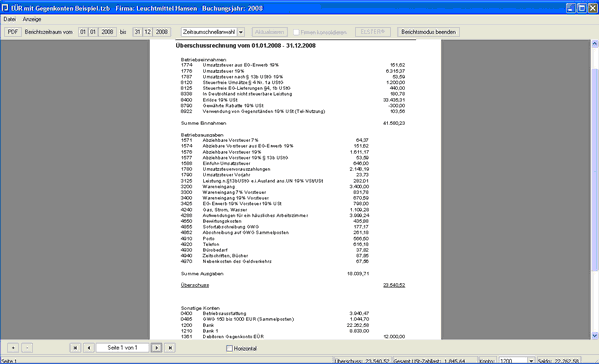Jump to the first page
Viewport: 599px width, 364px height.
click(x=75, y=348)
